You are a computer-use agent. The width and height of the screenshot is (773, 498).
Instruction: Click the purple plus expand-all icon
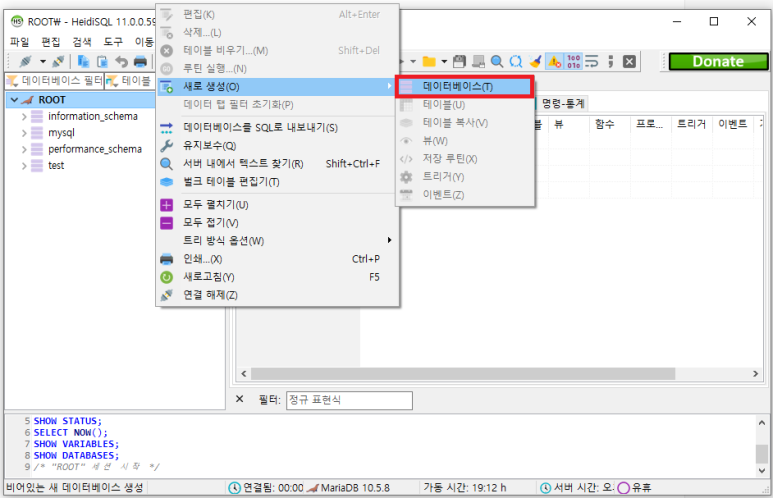pyautogui.click(x=167, y=205)
